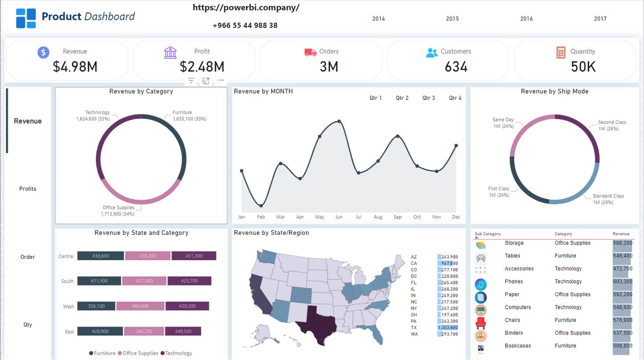Select the 2015 year slicer
Image resolution: width=644 pixels, height=360 pixels.
(452, 19)
